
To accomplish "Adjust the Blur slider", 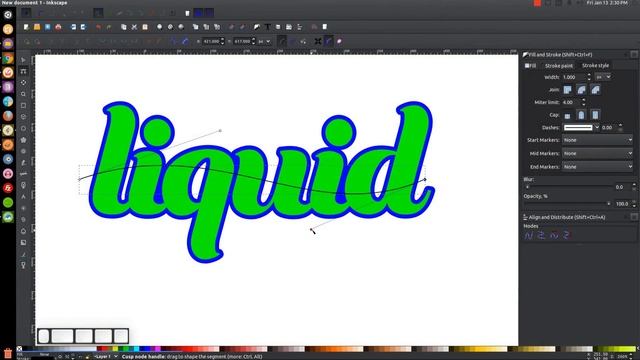I will [x=567, y=187].
